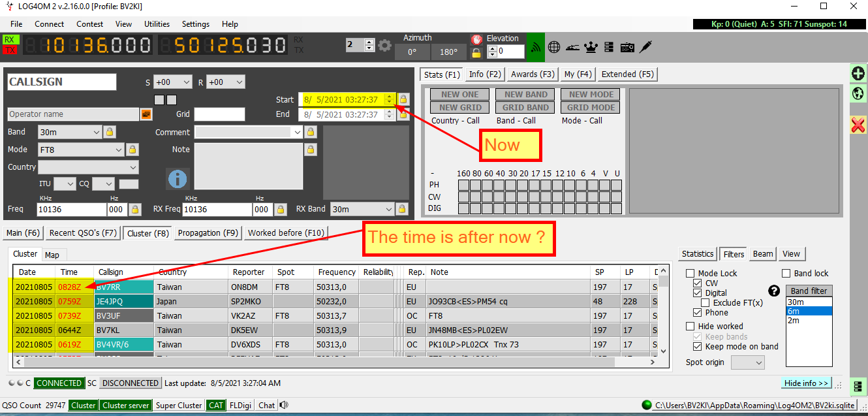Toggle lock icon next to End time

pos(403,114)
